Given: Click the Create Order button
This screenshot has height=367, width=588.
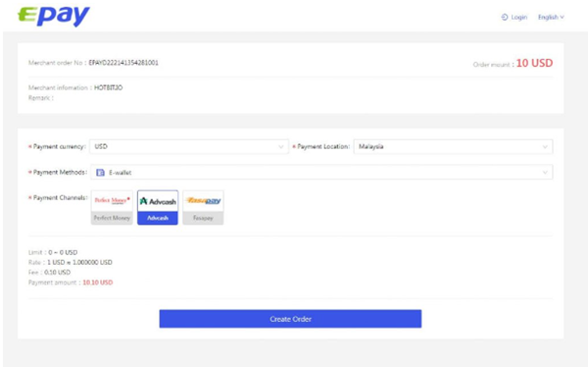Looking at the screenshot, I should pyautogui.click(x=290, y=319).
